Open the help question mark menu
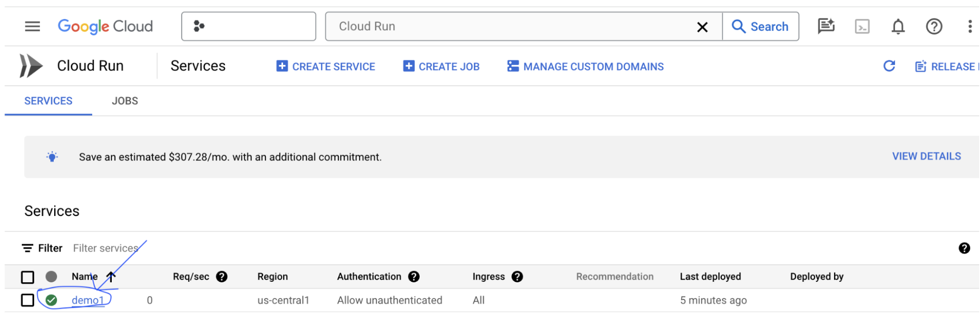This screenshot has height=315, width=980. click(x=934, y=26)
